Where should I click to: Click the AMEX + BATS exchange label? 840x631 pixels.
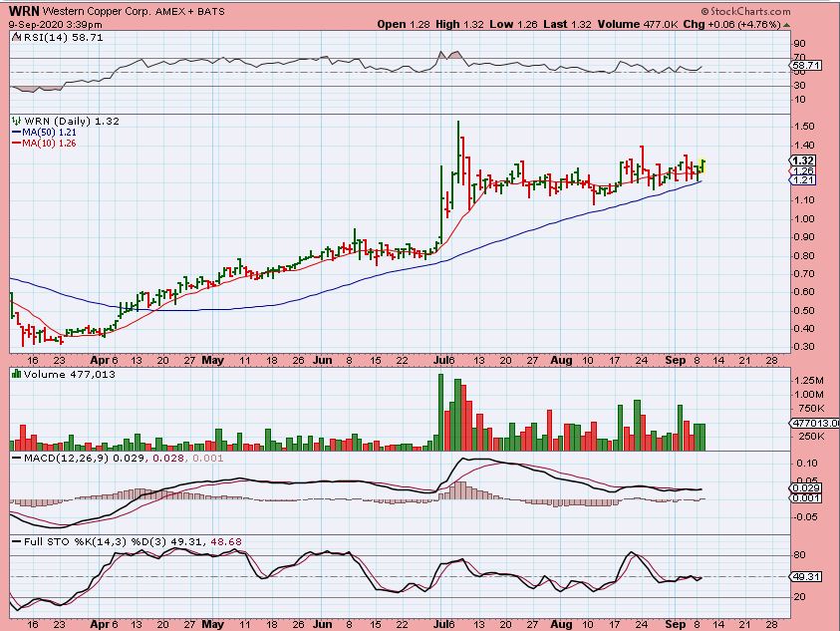190,11
